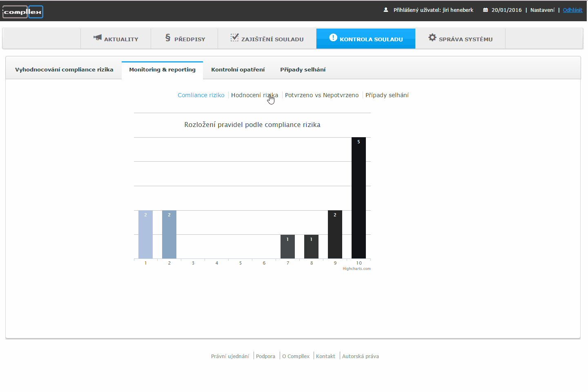Click the light blue bar for risk 1

[x=145, y=235]
